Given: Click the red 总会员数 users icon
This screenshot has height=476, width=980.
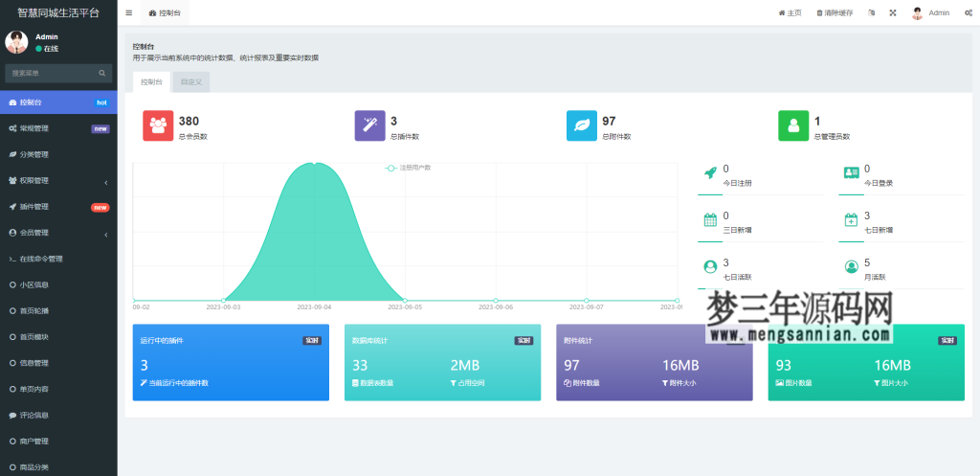Looking at the screenshot, I should [x=158, y=125].
